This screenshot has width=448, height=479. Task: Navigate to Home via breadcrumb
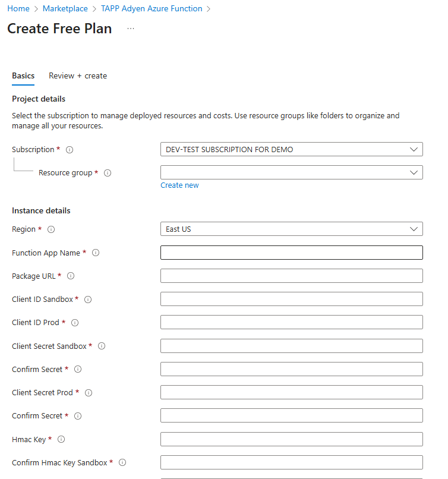coord(18,9)
